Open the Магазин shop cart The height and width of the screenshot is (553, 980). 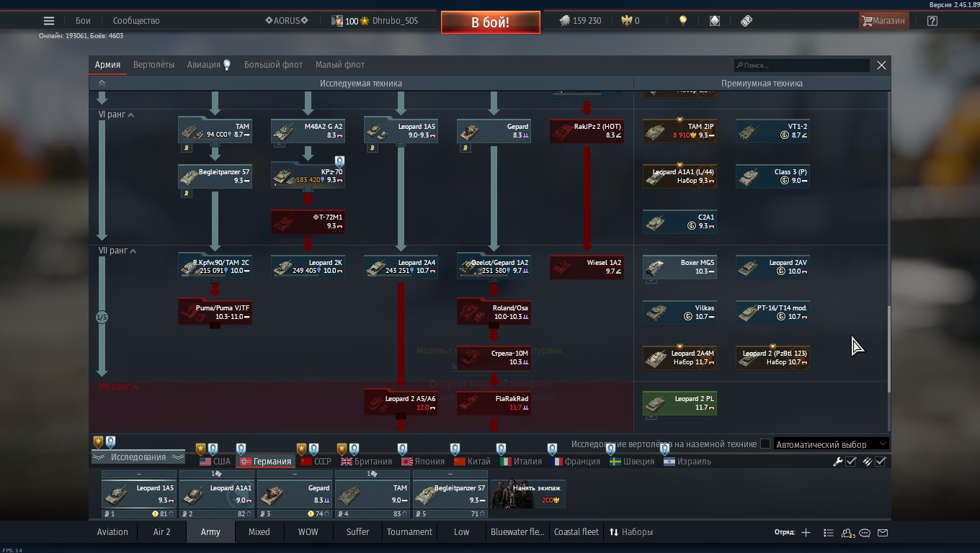coord(883,21)
